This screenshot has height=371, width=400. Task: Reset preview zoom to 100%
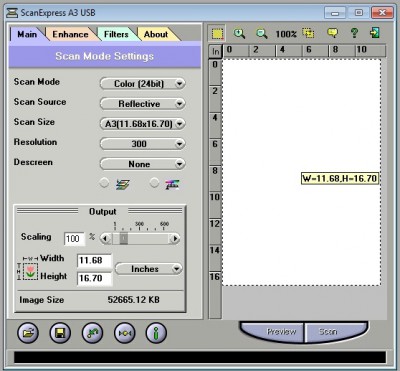286,34
